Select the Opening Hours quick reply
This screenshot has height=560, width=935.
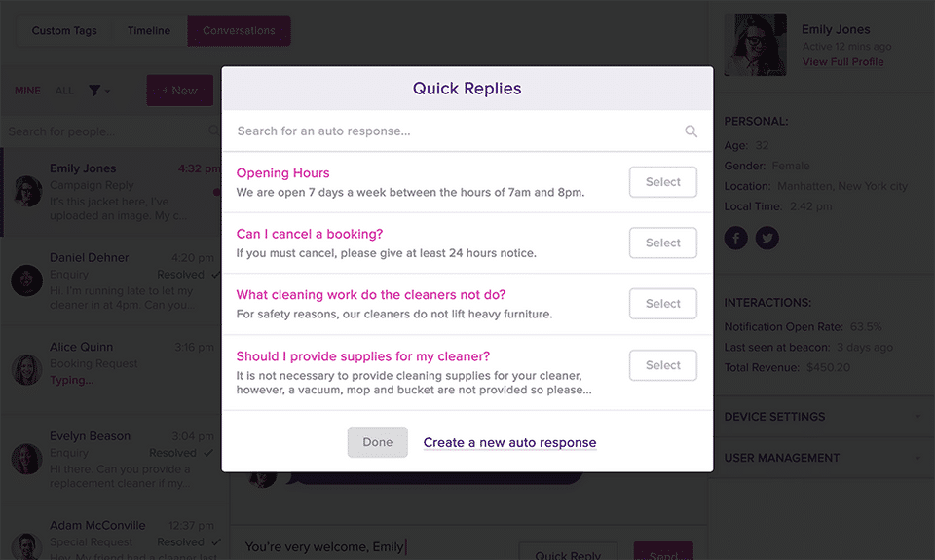[x=662, y=182]
